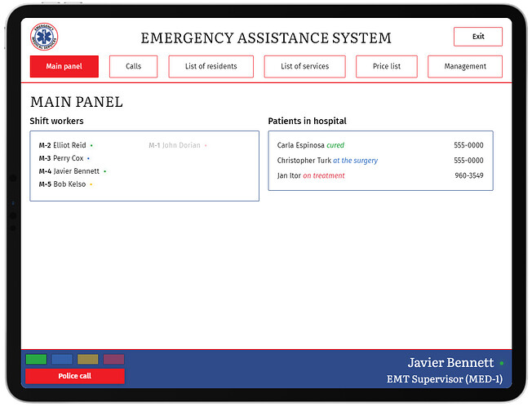Click the Emergency Medical Services logo

pos(44,37)
